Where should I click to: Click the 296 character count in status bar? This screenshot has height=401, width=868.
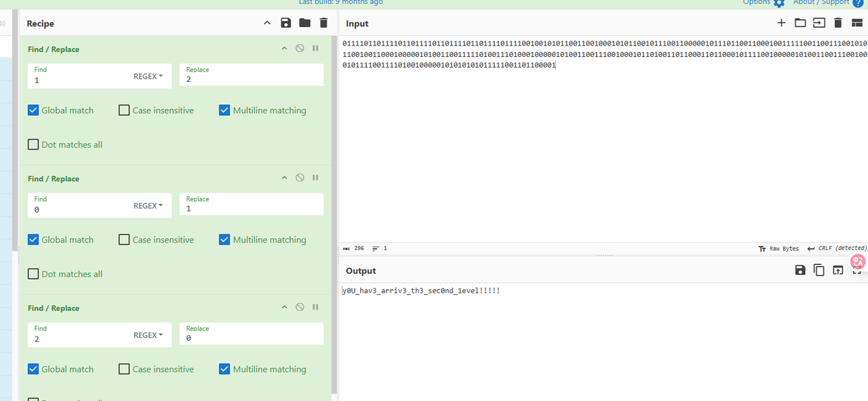pos(354,249)
